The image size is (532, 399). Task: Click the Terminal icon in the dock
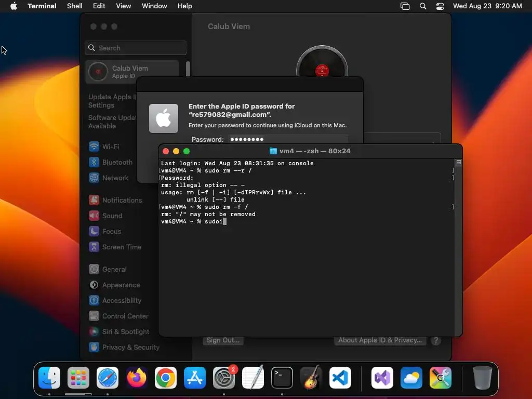[x=282, y=378]
